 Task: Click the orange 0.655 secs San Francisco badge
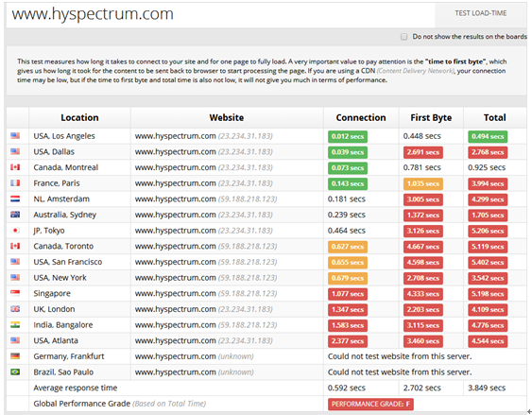[348, 262]
